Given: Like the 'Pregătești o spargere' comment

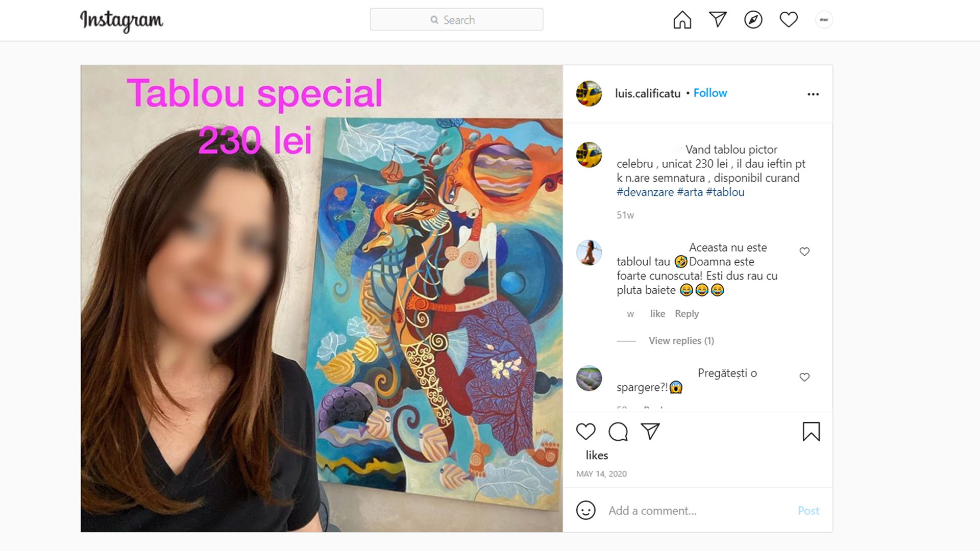Looking at the screenshot, I should click(x=804, y=377).
